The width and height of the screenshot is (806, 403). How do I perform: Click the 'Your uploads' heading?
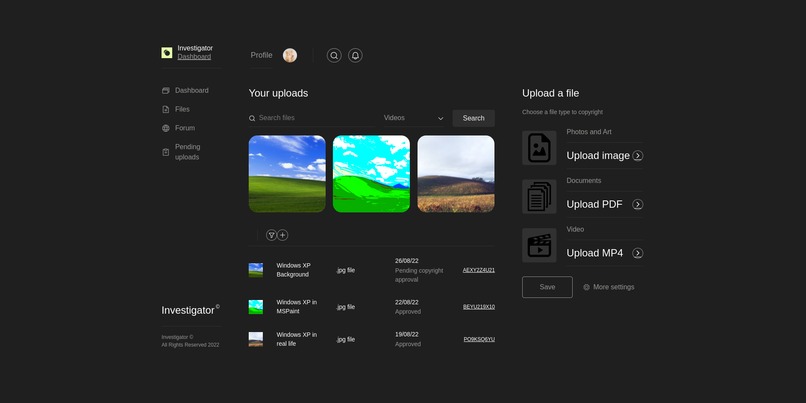278,93
